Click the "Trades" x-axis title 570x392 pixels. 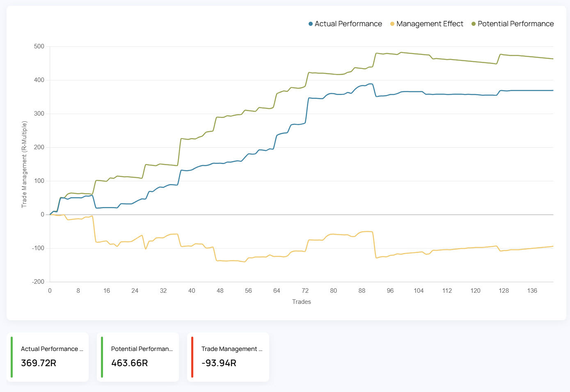pos(301,302)
